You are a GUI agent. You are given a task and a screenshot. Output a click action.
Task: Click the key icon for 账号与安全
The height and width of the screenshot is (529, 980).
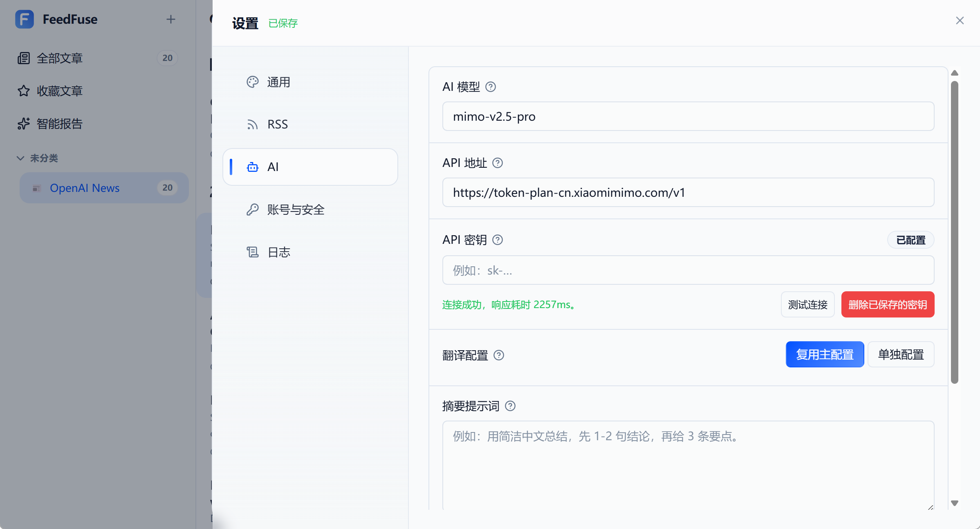coord(253,209)
